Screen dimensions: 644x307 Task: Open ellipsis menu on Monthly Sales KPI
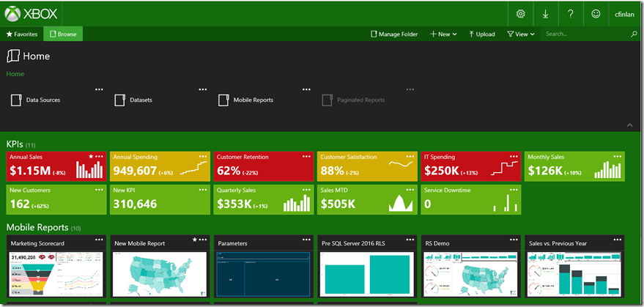[x=618, y=157]
